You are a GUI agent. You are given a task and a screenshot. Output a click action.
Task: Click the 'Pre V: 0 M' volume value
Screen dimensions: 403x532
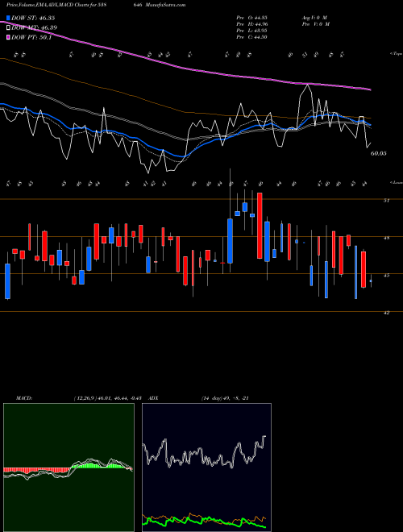(x=316, y=24)
